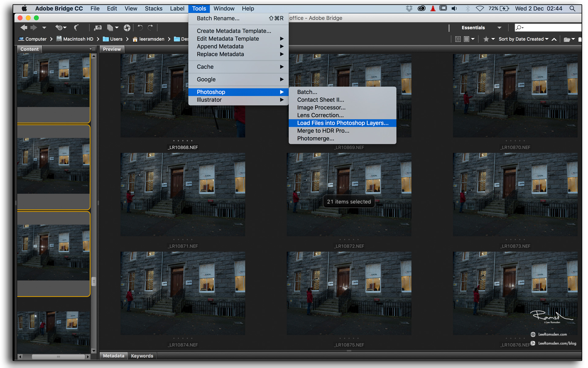Screen dimensions: 588x368
Task: Click the Computer breadcrumb
Action: 32,39
